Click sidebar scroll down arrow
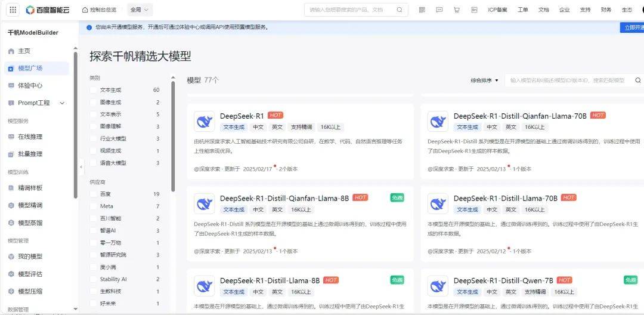The height and width of the screenshot is (315, 644). (x=75, y=308)
